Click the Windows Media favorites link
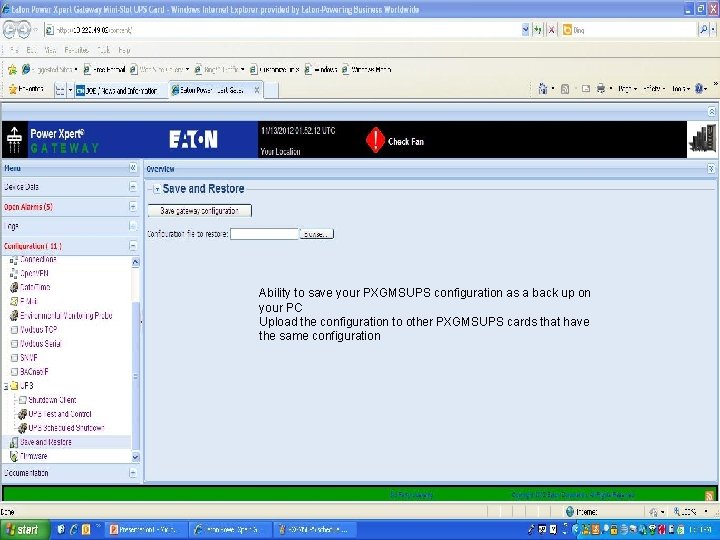The image size is (720, 540). coord(367,70)
